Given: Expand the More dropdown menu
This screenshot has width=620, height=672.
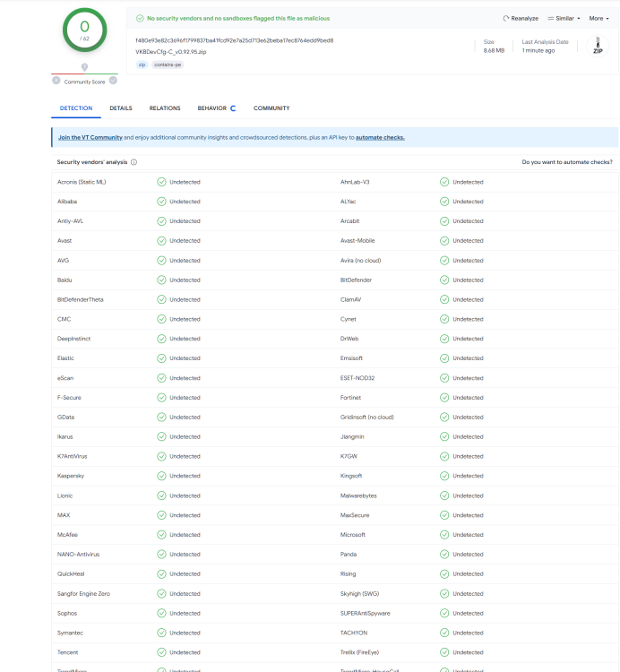Looking at the screenshot, I should [598, 18].
